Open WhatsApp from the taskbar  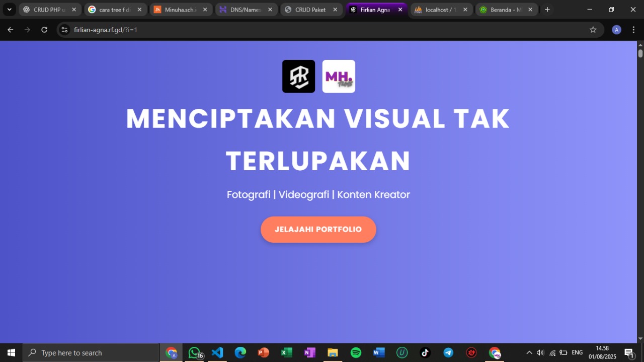194,352
